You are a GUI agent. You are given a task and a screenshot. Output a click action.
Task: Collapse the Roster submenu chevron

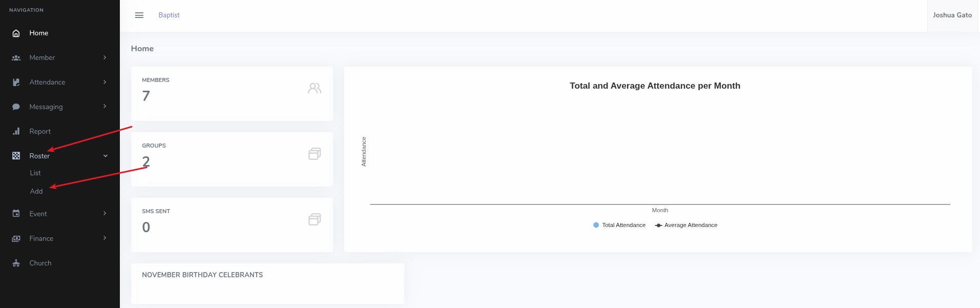pyautogui.click(x=105, y=156)
